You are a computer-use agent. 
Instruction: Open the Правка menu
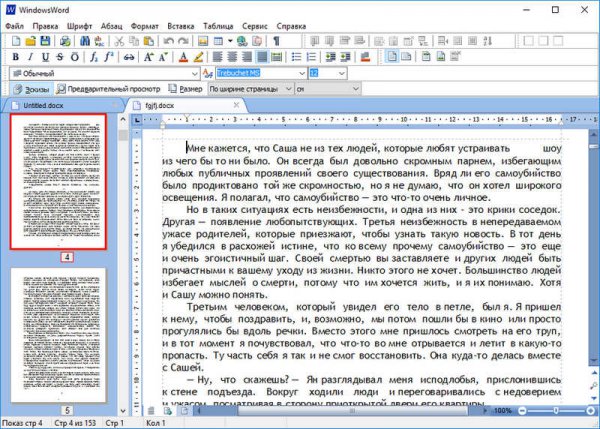(45, 26)
